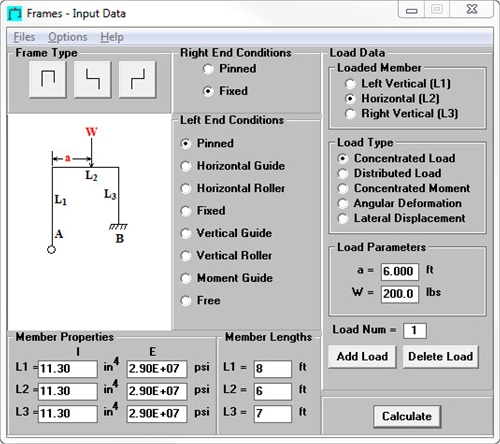Image resolution: width=500 pixels, height=444 pixels.
Task: Click the Add Load button
Action: 362,357
